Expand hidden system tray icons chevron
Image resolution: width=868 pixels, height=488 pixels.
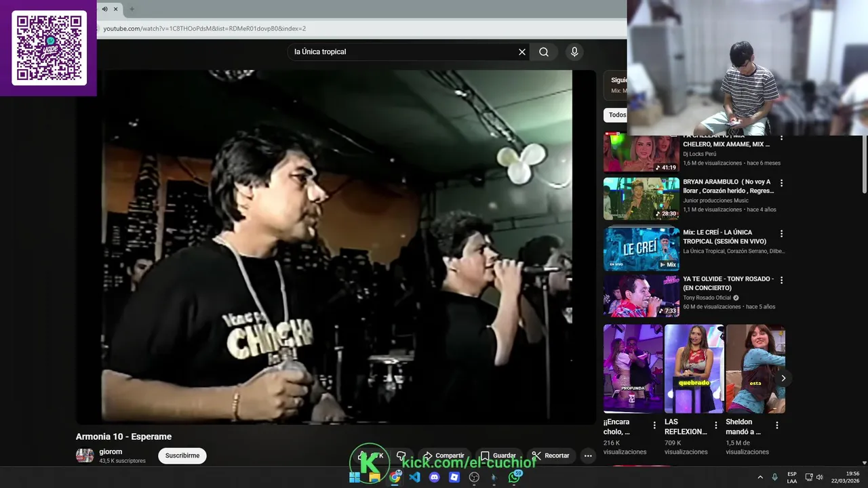point(760,477)
